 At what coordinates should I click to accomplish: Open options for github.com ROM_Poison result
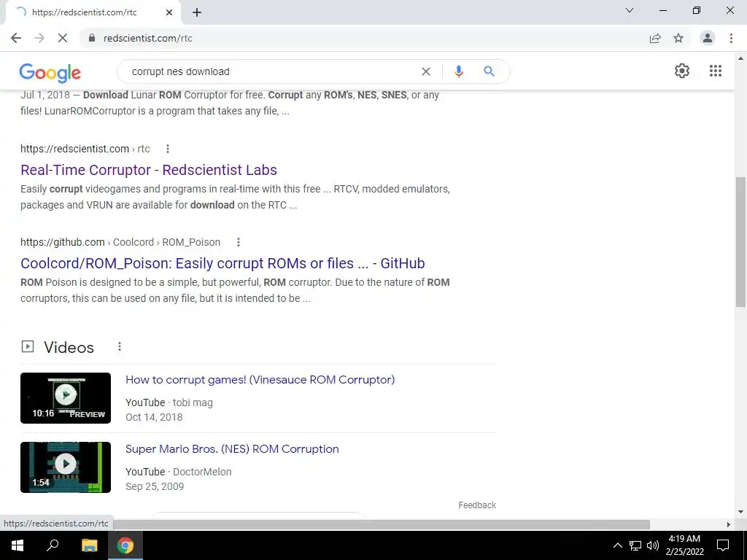click(239, 242)
